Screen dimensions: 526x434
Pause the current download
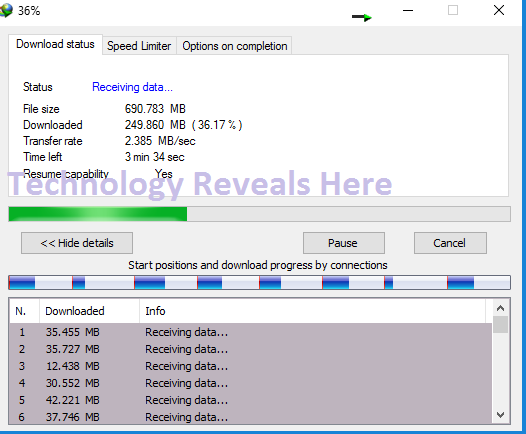click(x=344, y=243)
